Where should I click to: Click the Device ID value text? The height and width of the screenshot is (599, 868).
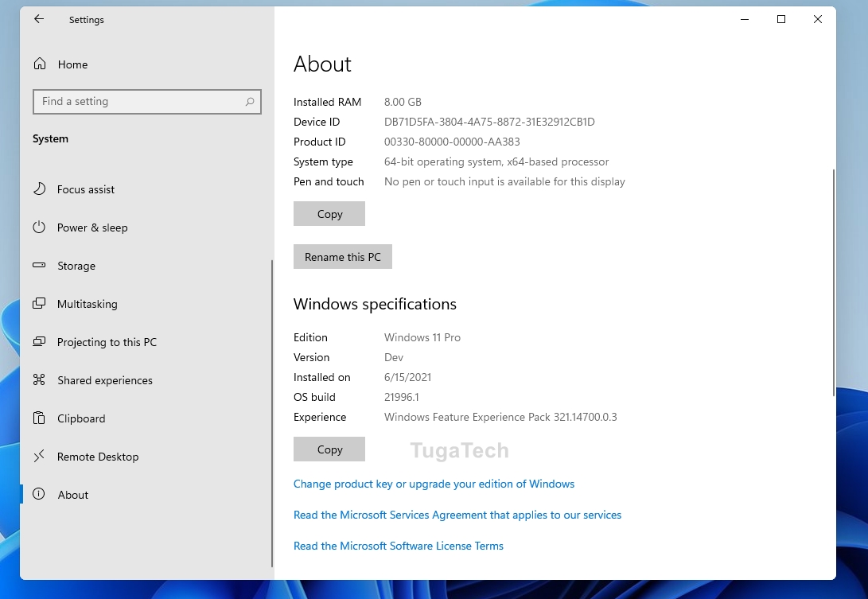(x=489, y=122)
